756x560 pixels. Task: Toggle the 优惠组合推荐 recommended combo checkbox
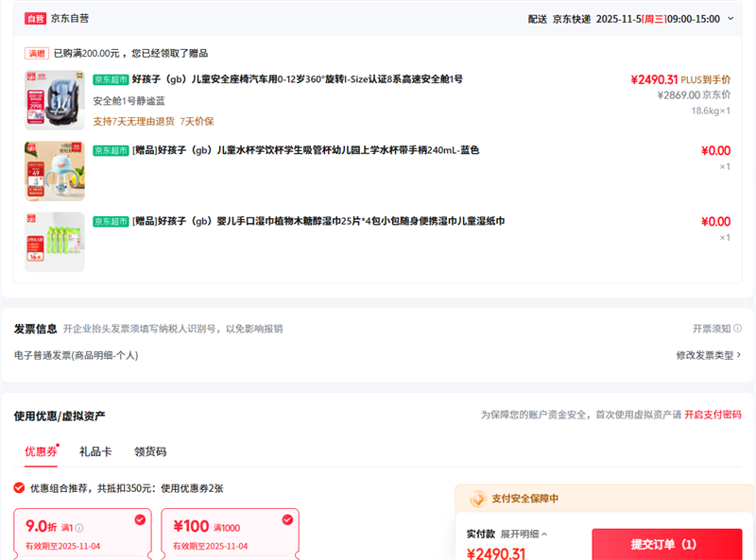tap(19, 488)
